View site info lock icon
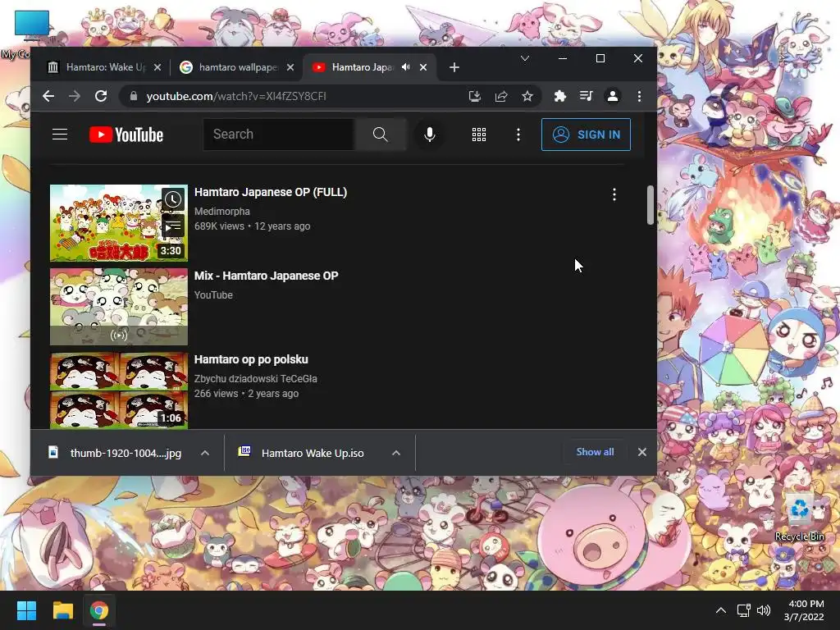Image resolution: width=840 pixels, height=630 pixels. [134, 96]
